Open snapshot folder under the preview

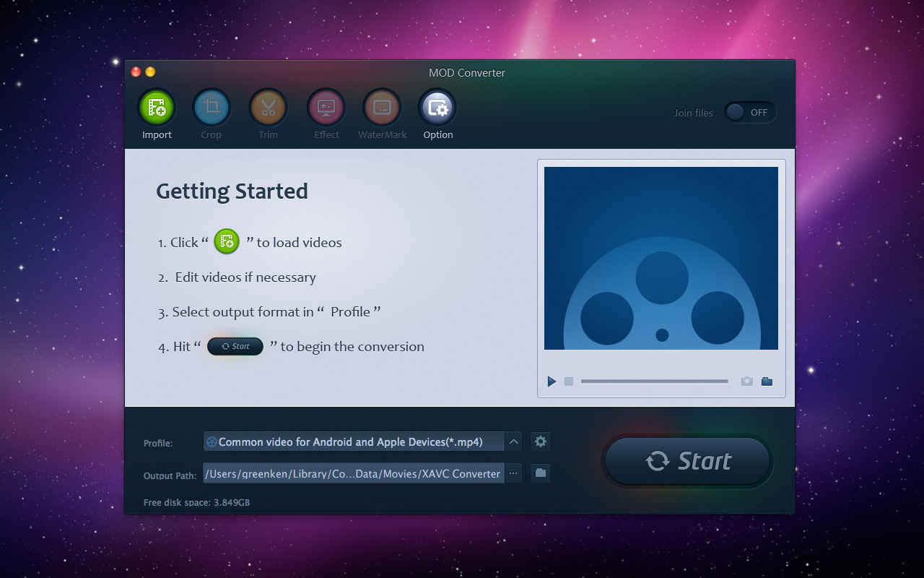point(767,381)
